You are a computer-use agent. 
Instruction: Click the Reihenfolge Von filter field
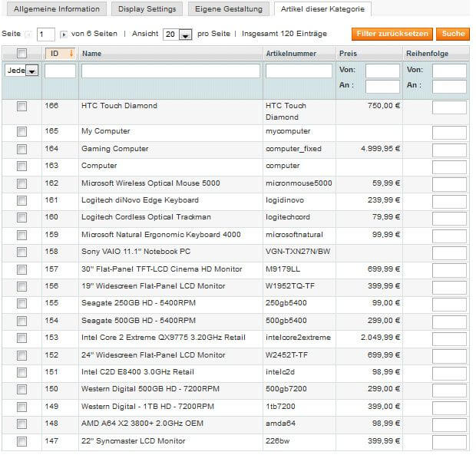(449, 71)
